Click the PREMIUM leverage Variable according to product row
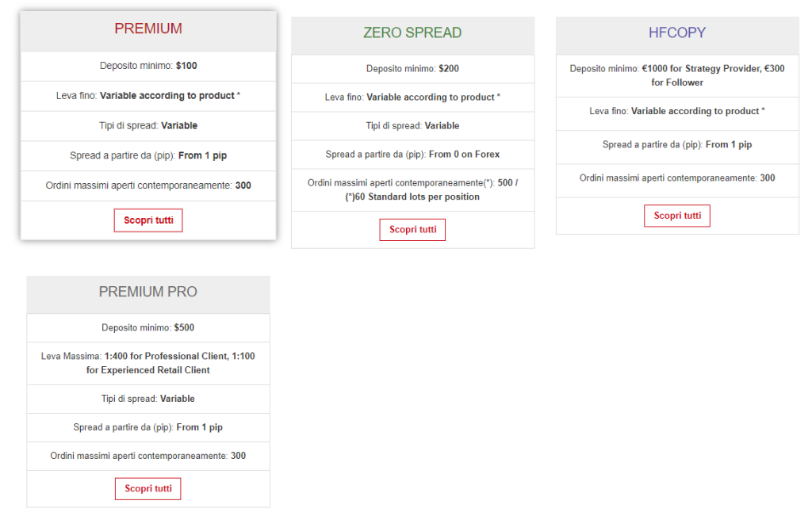The height and width of the screenshot is (516, 812). [x=148, y=96]
